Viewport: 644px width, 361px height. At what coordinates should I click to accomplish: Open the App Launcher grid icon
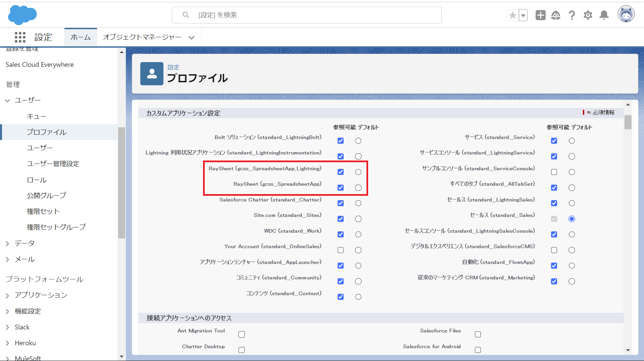[20, 37]
